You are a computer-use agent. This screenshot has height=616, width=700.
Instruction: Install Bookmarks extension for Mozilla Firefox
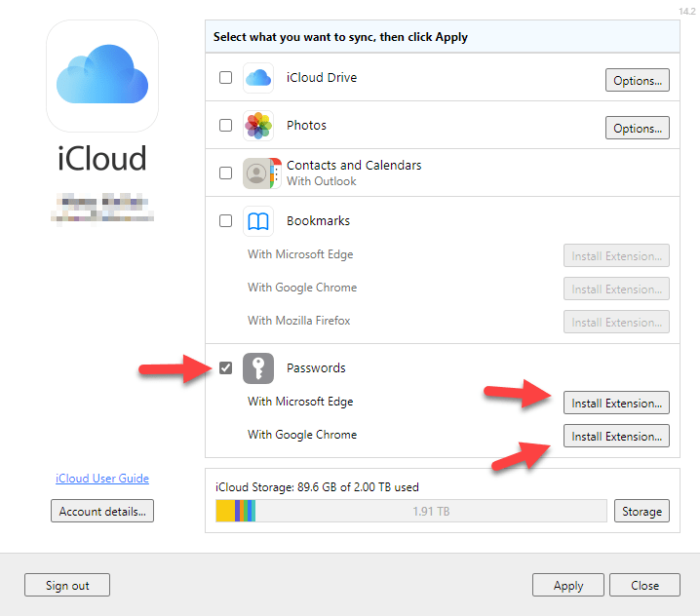click(616, 322)
